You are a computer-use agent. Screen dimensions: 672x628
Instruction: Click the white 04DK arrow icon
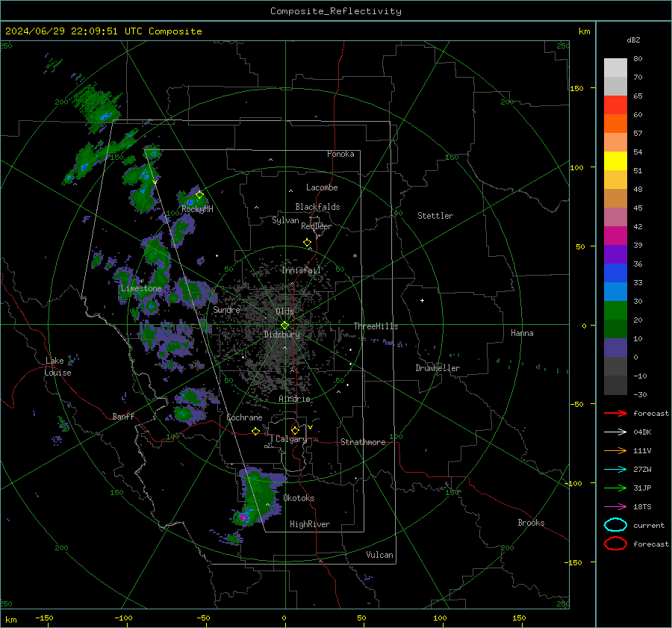click(x=615, y=432)
